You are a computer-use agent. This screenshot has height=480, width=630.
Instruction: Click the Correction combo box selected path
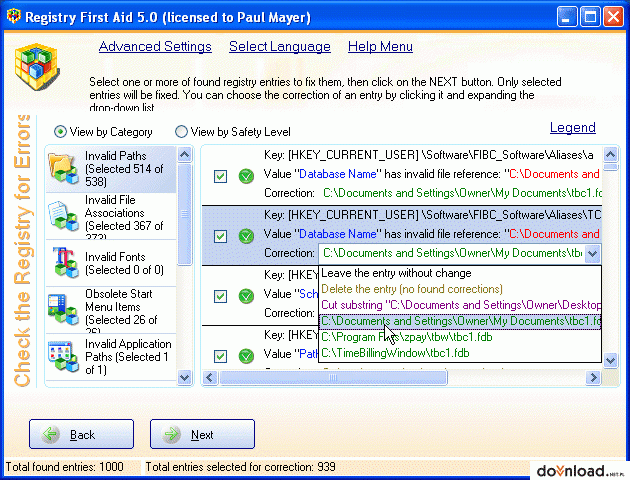tap(452, 253)
